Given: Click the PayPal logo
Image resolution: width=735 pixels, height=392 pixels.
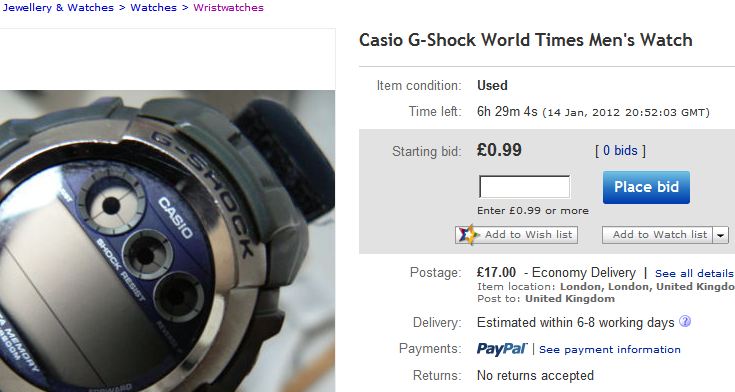Looking at the screenshot, I should pyautogui.click(x=502, y=349).
